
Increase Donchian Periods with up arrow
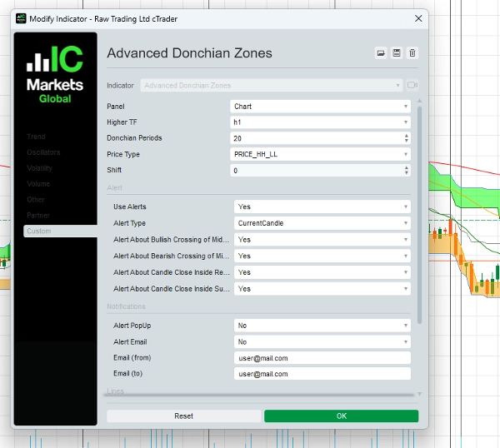406,136
